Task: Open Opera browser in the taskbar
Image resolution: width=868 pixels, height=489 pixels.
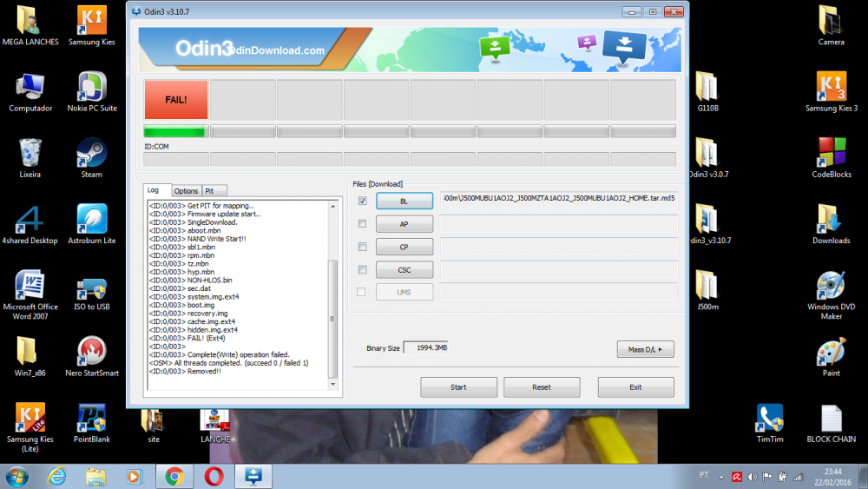Action: 214,476
